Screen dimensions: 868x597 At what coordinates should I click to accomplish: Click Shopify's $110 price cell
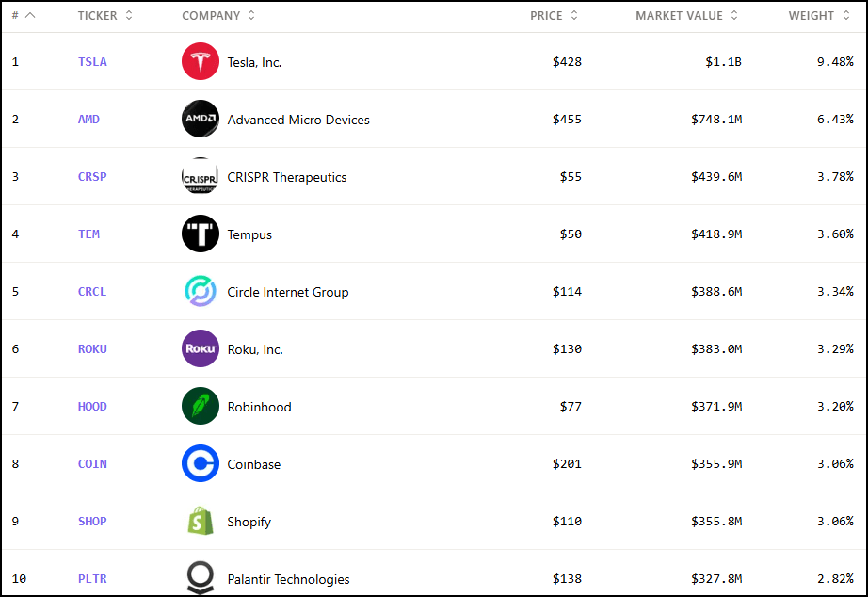point(567,521)
